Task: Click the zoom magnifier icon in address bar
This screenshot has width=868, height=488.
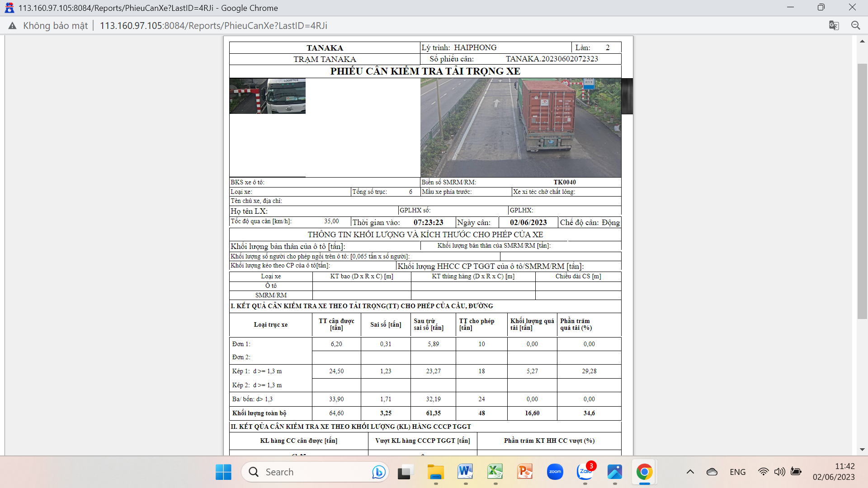Action: pos(855,25)
